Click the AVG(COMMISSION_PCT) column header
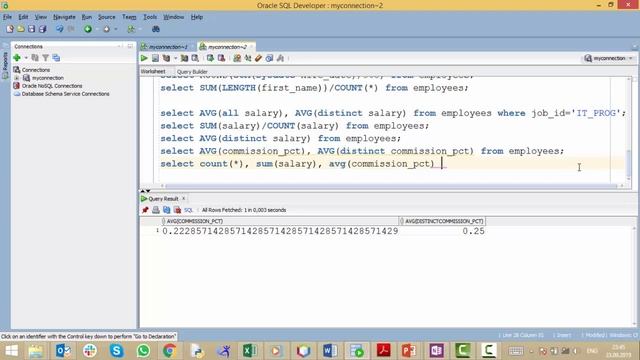640x360 pixels. click(x=280, y=221)
